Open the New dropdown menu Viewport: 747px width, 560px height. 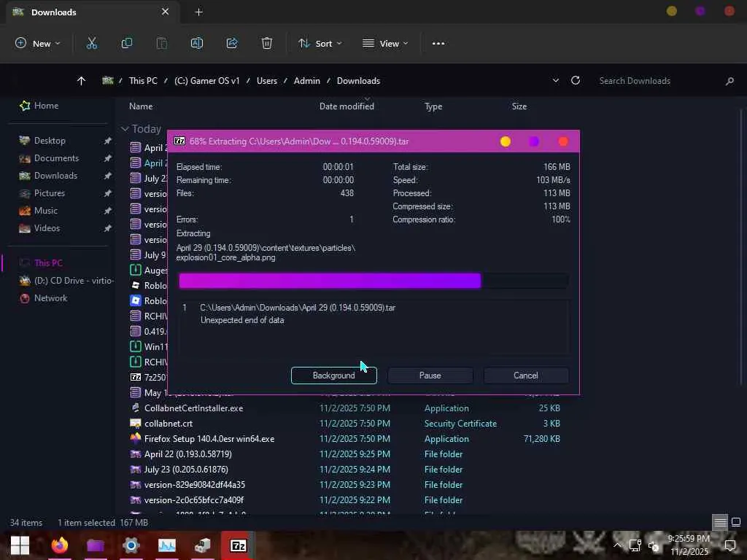[38, 43]
